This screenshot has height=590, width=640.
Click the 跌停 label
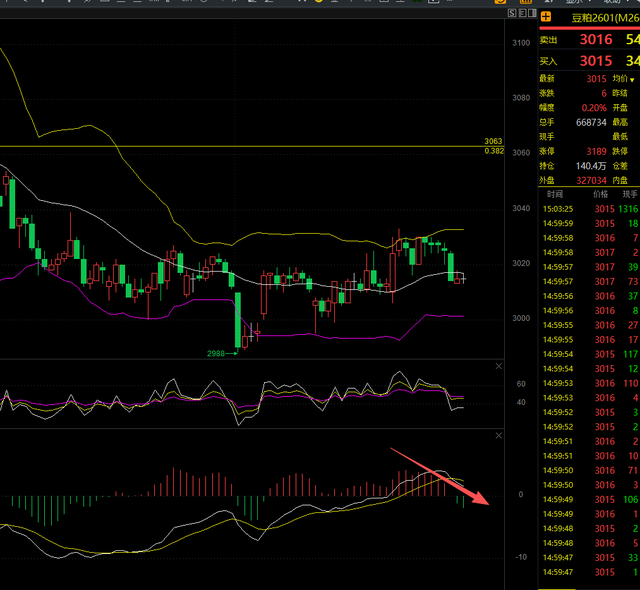[x=620, y=151]
